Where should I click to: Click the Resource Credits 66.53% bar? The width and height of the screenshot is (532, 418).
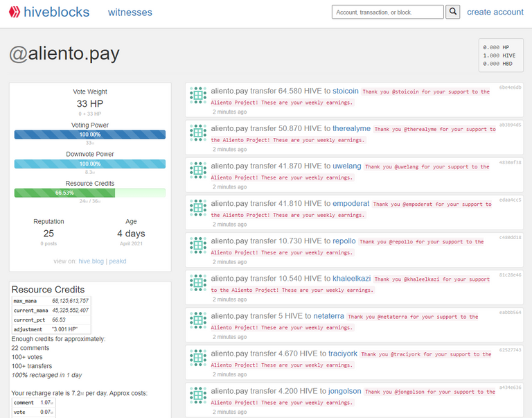[90, 193]
